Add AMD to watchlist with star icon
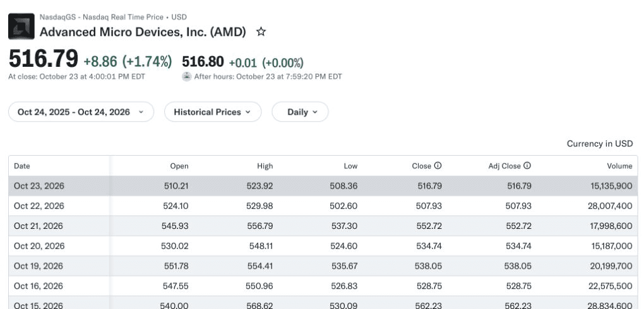 coord(261,32)
